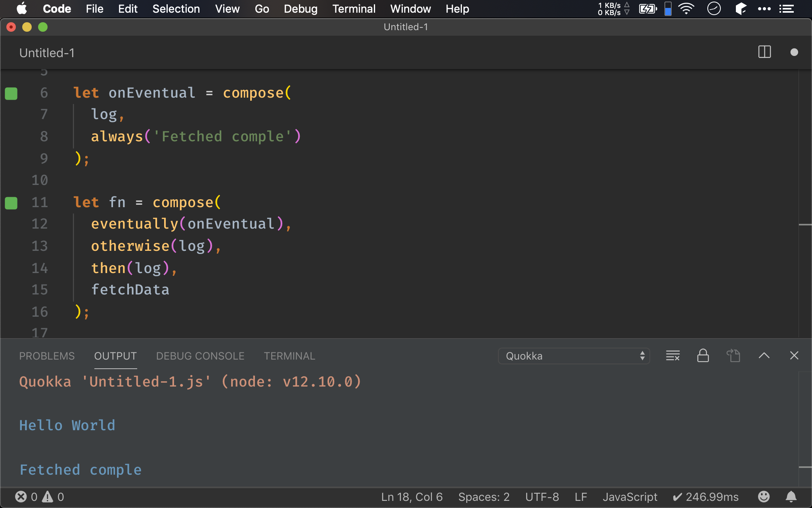Open the Help menu
Image resolution: width=812 pixels, height=508 pixels.
(457, 9)
